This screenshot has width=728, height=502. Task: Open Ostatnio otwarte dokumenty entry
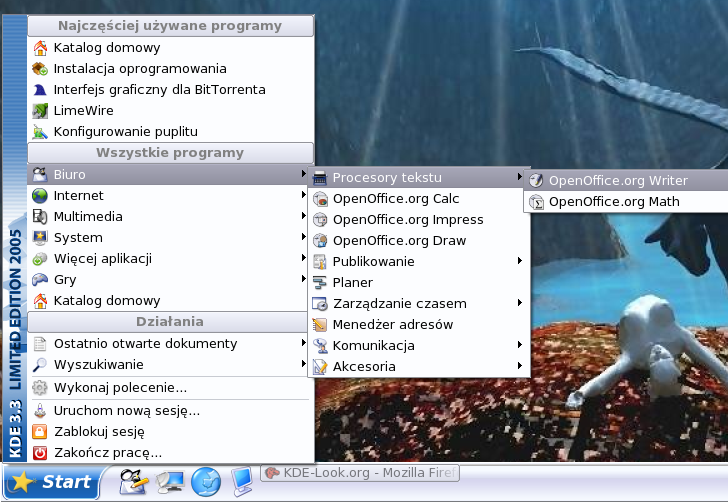pos(168,344)
